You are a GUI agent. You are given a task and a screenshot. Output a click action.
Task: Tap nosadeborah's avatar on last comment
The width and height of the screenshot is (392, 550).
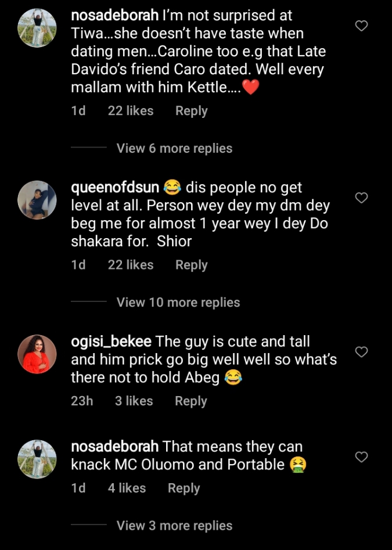(x=37, y=459)
